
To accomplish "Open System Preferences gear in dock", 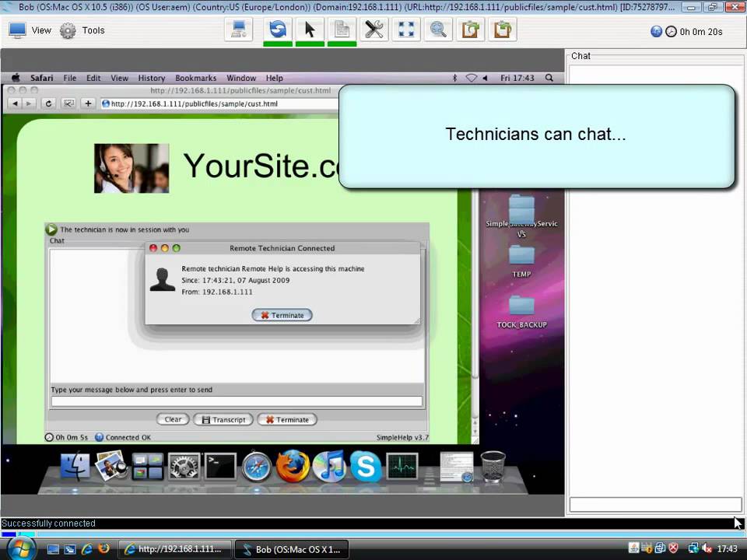I will [x=184, y=466].
